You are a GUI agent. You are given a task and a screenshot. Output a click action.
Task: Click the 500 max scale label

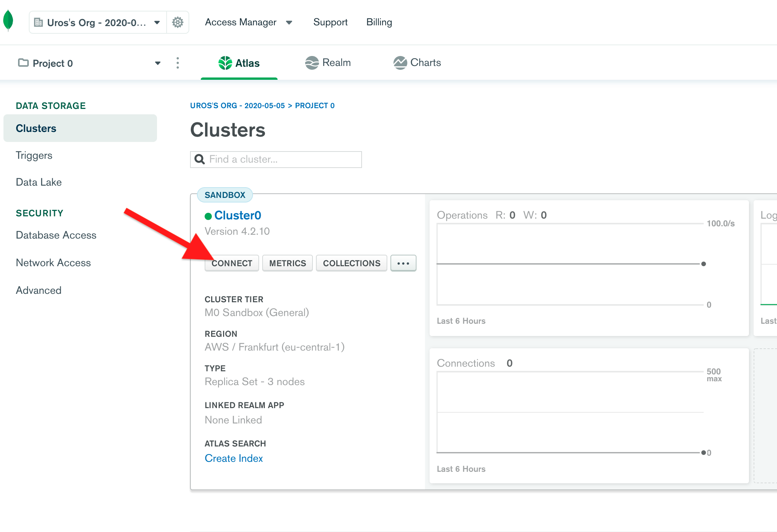coord(714,375)
